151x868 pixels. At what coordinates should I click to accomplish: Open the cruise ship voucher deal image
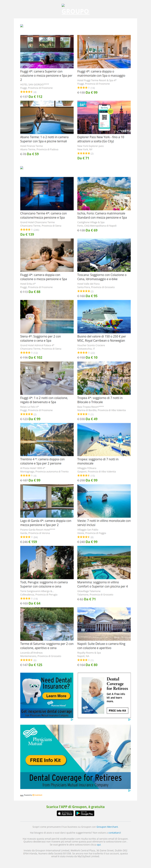(x=104, y=316)
